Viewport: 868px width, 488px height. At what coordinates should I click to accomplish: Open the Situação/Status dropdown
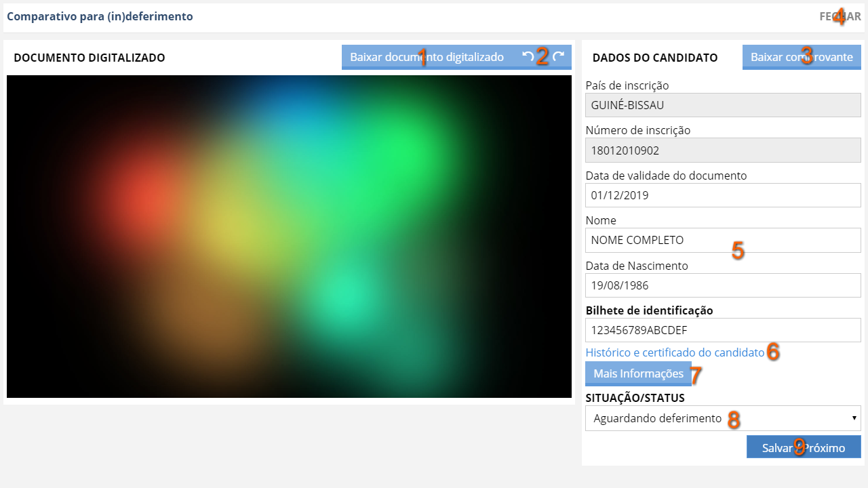point(722,418)
